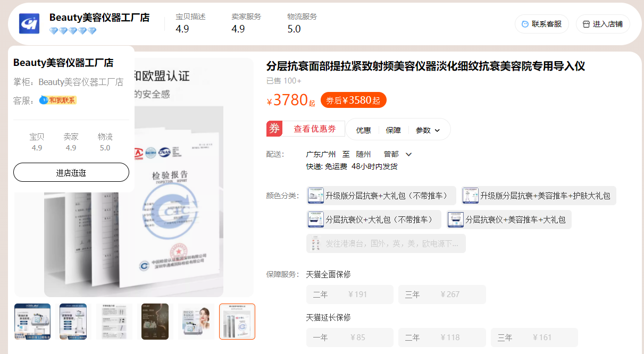
Task: Click 天猫全面保修 label
Action: (329, 274)
